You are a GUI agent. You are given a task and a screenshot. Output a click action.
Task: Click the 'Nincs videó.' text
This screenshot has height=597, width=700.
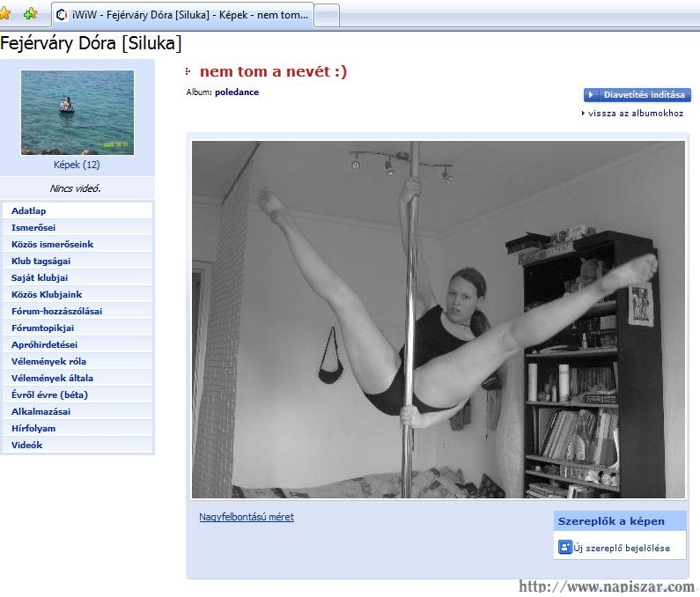coord(76,188)
